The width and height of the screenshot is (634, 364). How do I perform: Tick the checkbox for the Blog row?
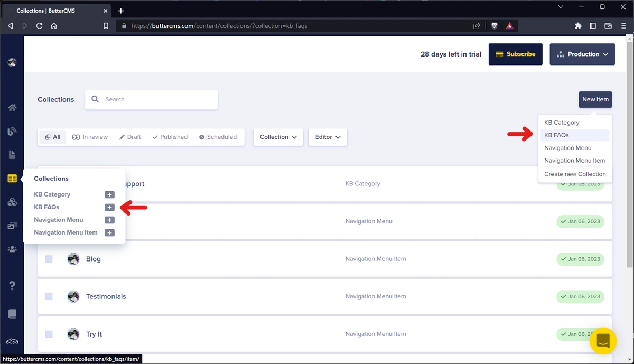[49, 259]
